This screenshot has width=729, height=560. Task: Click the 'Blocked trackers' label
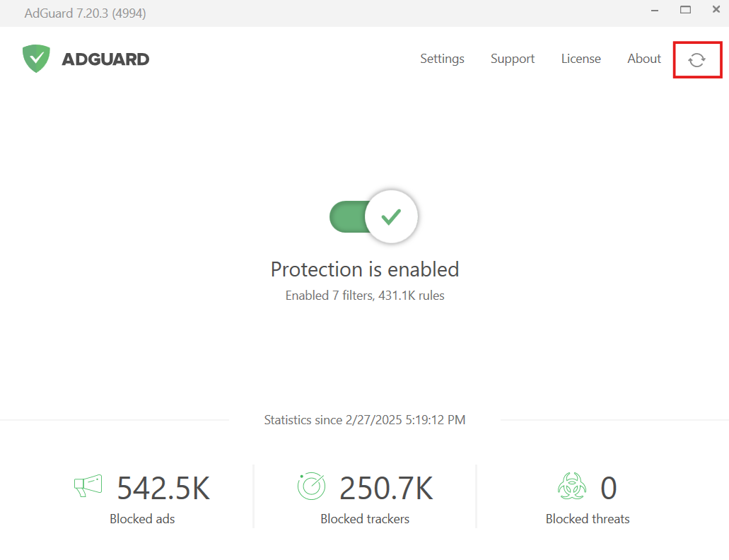[x=365, y=519]
